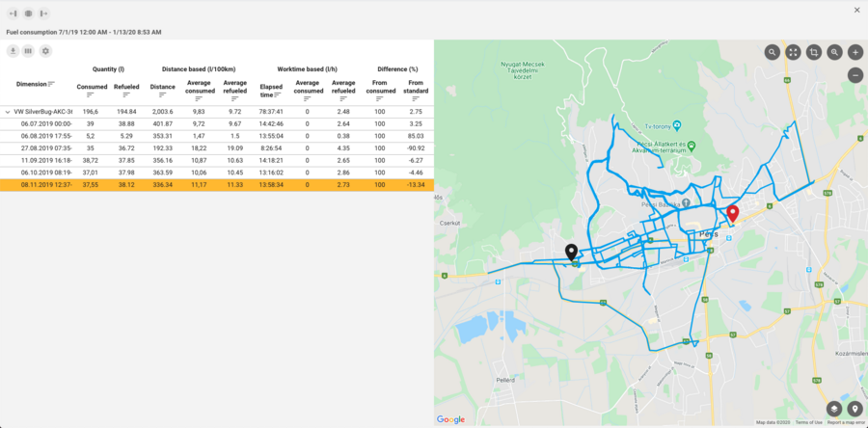Viewport: 868px width, 428px height.
Task: Click the black start marker on the map
Action: (x=571, y=252)
